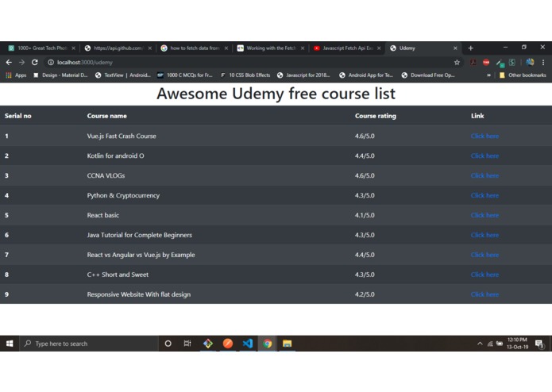
Task: Open the TextView | Android bookmark
Action: click(x=123, y=75)
